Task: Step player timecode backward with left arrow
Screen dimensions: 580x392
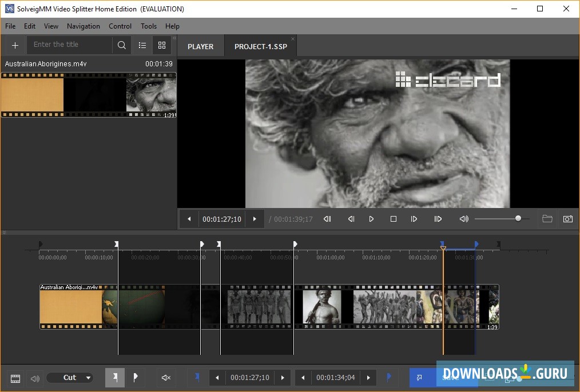Action: coord(189,219)
